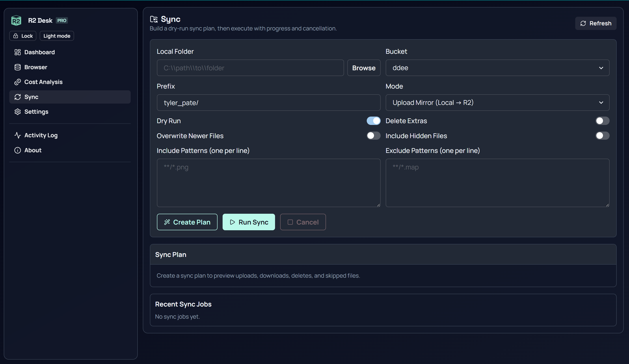Click the Browser database icon

[x=17, y=67]
